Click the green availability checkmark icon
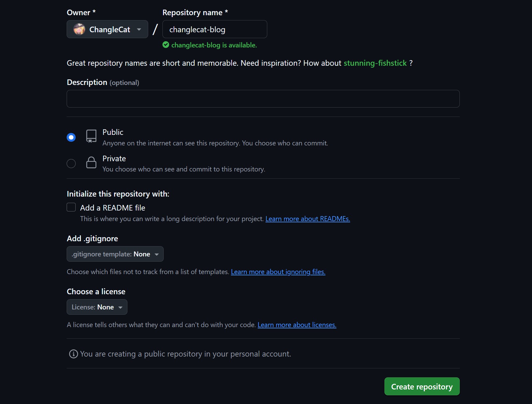The image size is (532, 404). (x=166, y=45)
